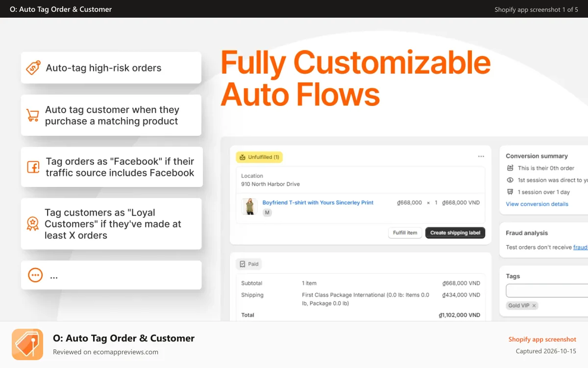This screenshot has height=368, width=588.
Task: Click the shopping cart icon
Action: point(33,115)
